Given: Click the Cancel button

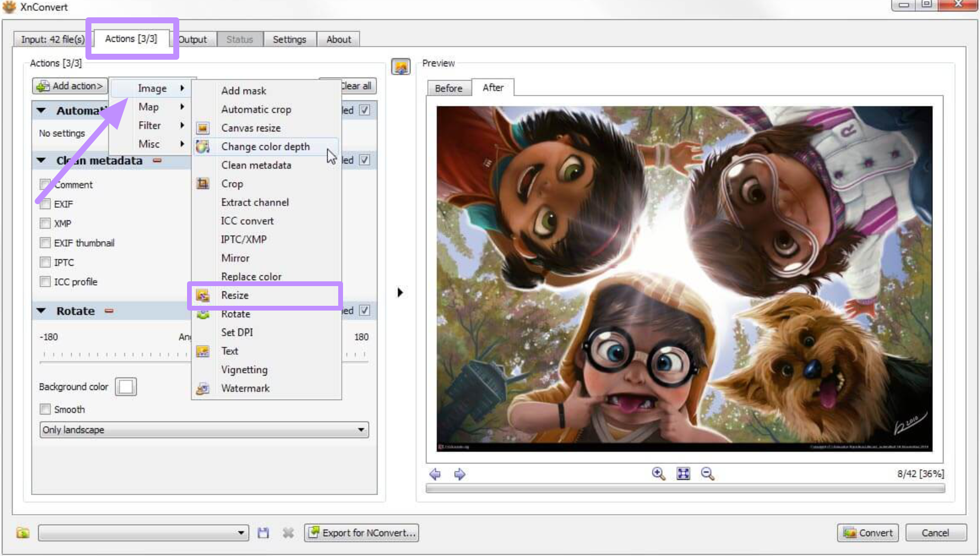Looking at the screenshot, I should [x=936, y=533].
